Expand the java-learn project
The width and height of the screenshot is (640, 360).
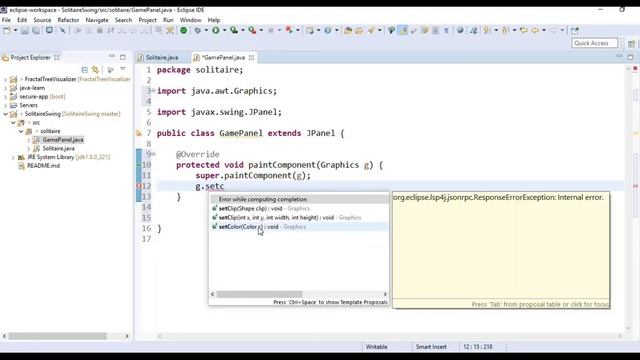click(x=5, y=88)
